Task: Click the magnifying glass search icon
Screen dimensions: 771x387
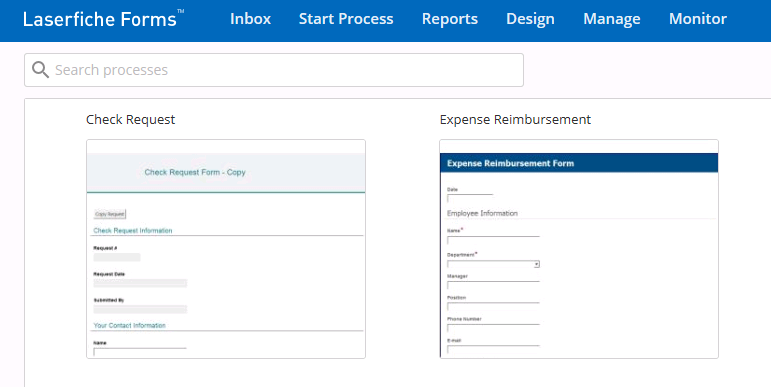Action: (x=40, y=70)
